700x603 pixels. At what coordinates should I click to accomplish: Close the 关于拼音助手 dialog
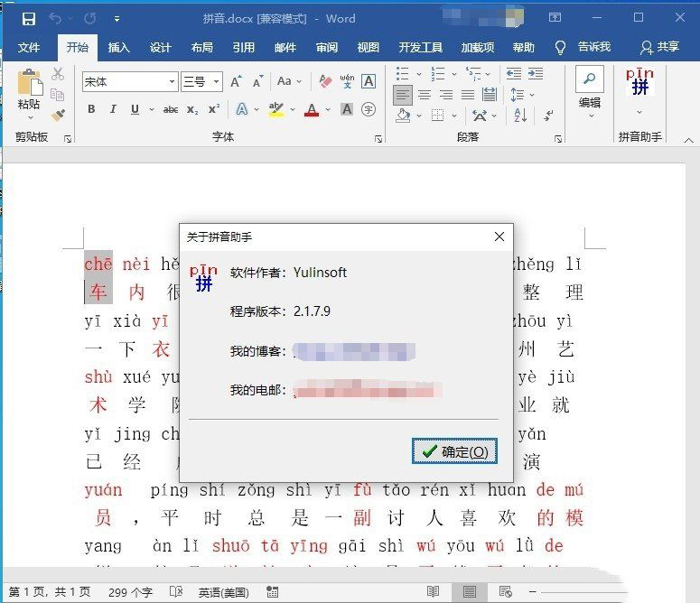499,237
